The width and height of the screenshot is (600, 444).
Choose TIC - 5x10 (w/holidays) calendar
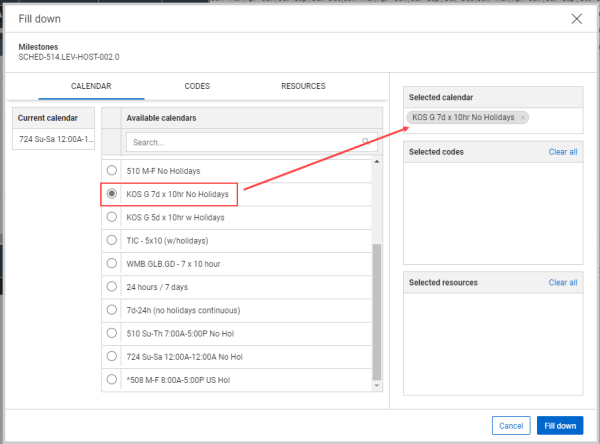111,240
